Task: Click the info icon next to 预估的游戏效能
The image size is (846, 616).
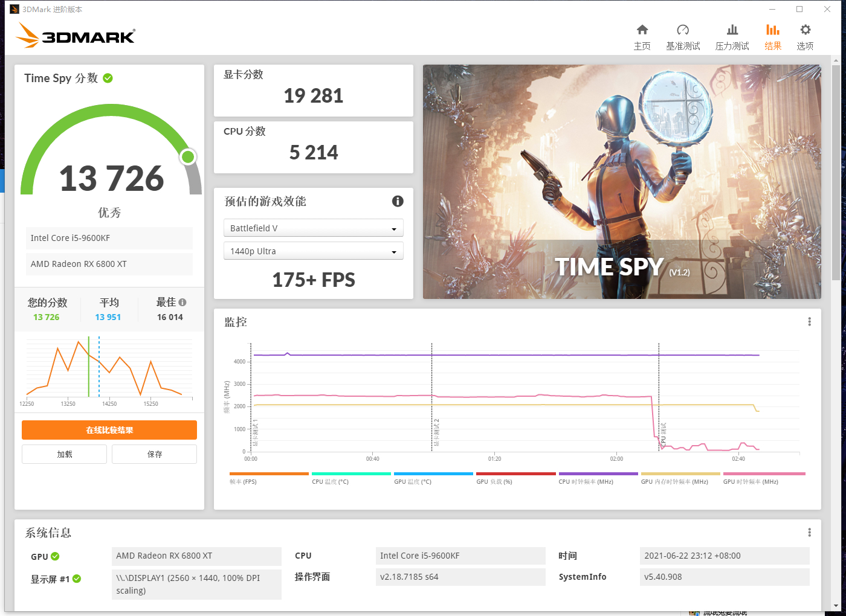Action: click(x=398, y=201)
